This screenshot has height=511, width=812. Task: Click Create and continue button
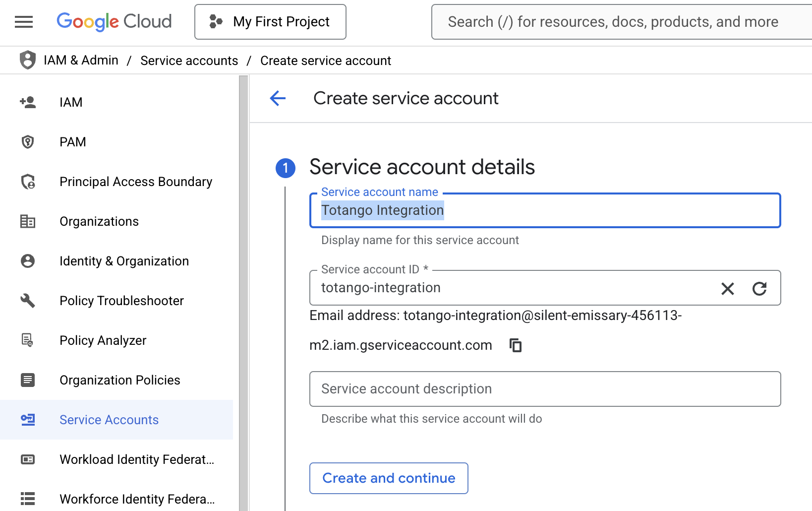(x=389, y=478)
